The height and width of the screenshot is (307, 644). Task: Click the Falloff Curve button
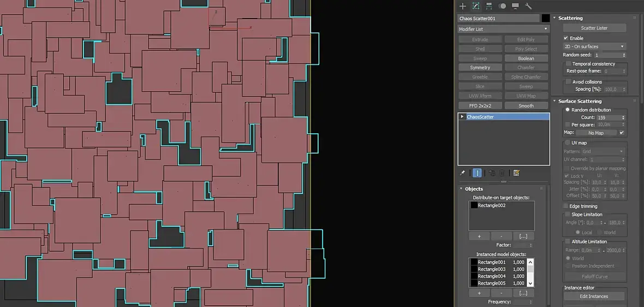pos(594,276)
